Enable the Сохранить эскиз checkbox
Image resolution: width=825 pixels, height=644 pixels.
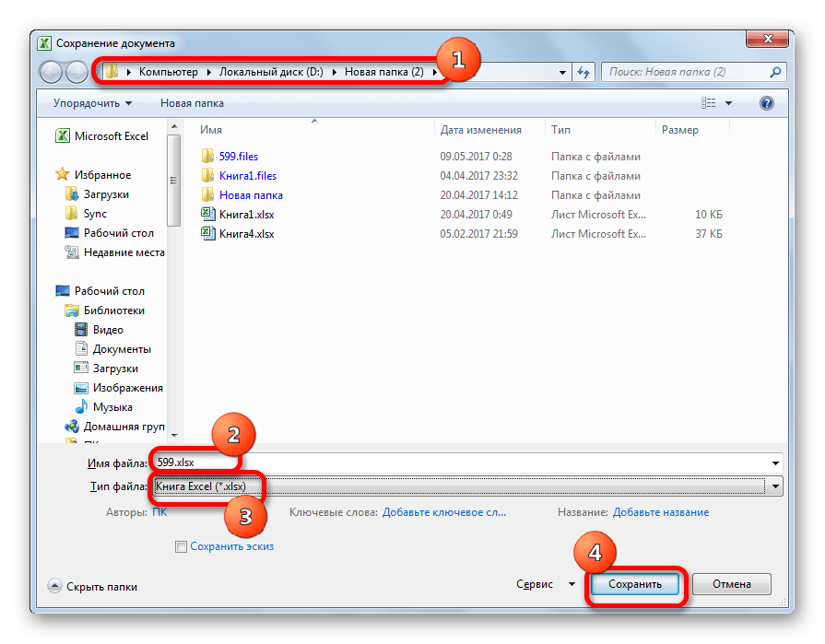coord(181,546)
